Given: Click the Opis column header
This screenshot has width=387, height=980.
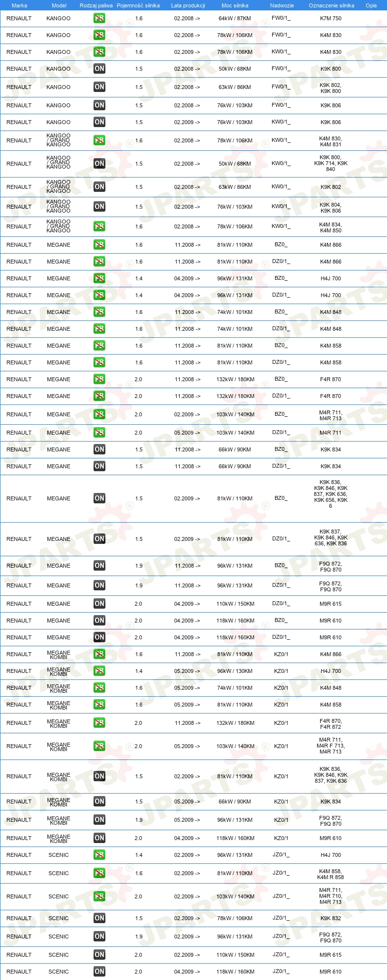Looking at the screenshot, I should pos(371,5).
